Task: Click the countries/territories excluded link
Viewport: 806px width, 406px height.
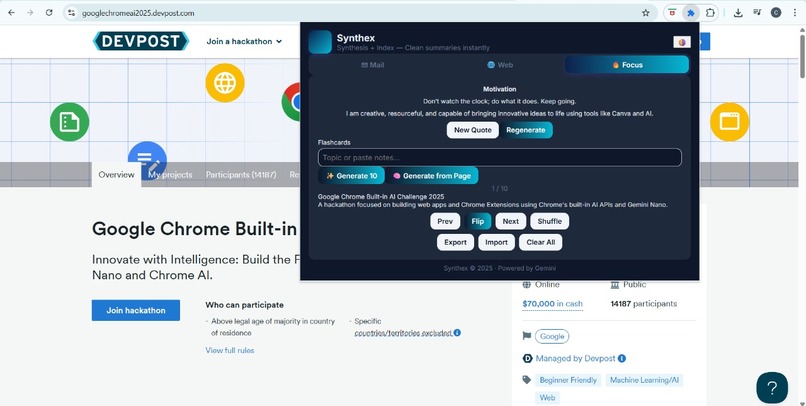Action: tap(404, 333)
